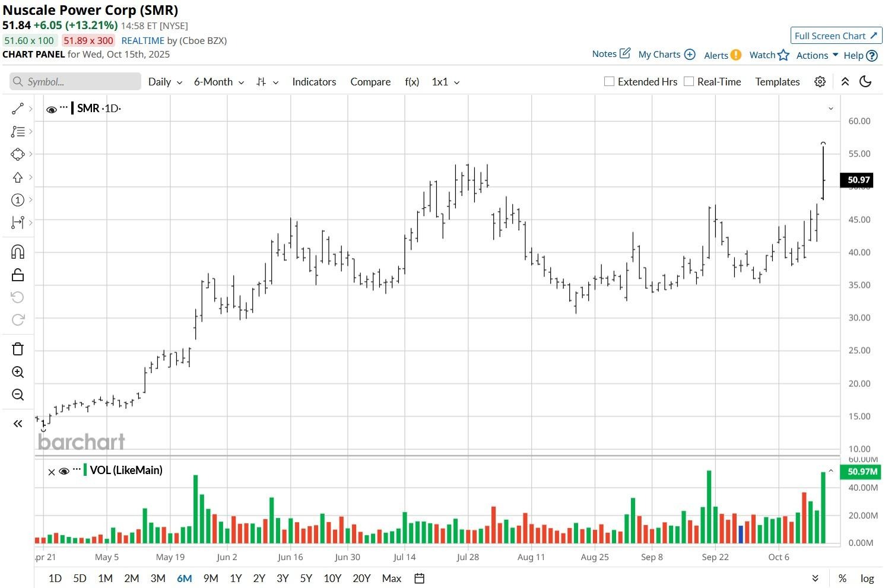Click the green VOL color swatch
Screen dimensions: 885x588
pyautogui.click(x=85, y=470)
